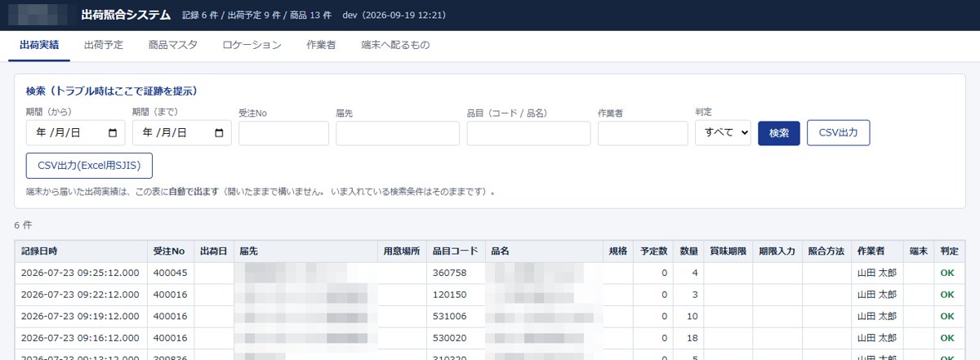
Task: Click the 端末 column header
Action: click(918, 251)
